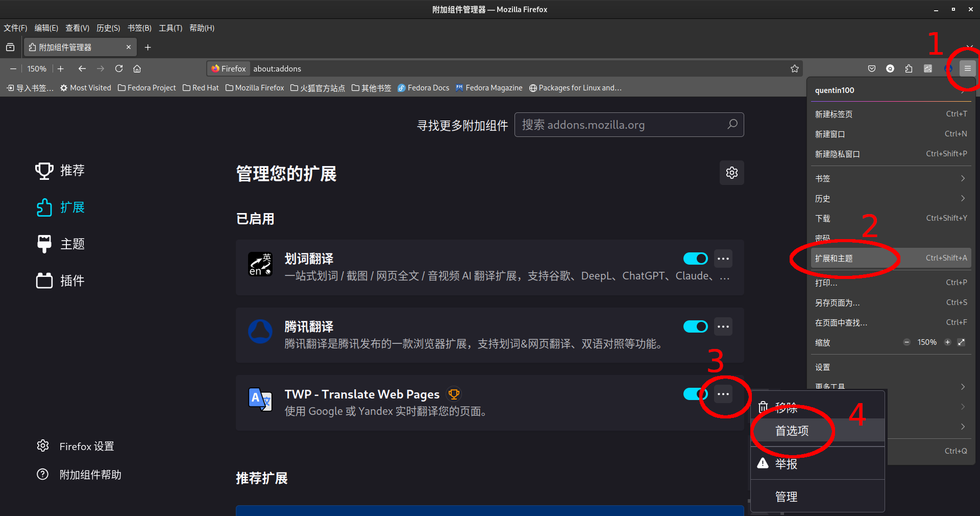Expand the 更多工具 submenu
This screenshot has width=980, height=516.
[891, 386]
